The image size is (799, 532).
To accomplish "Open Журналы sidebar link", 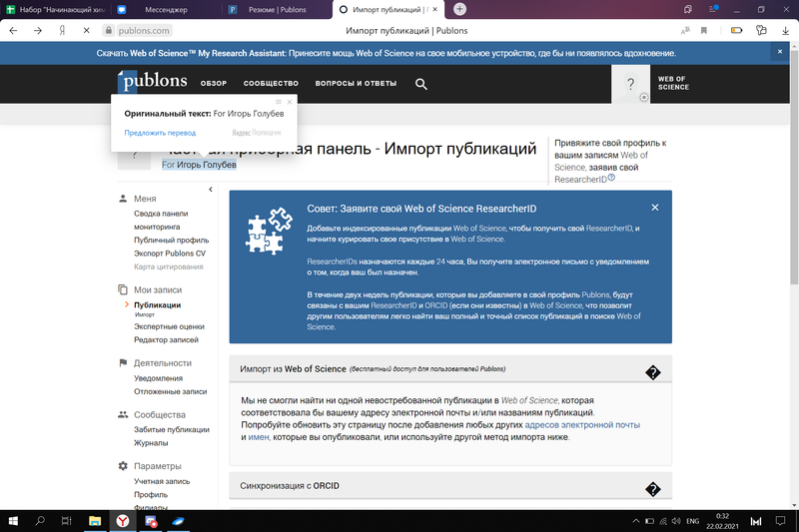I will point(151,443).
